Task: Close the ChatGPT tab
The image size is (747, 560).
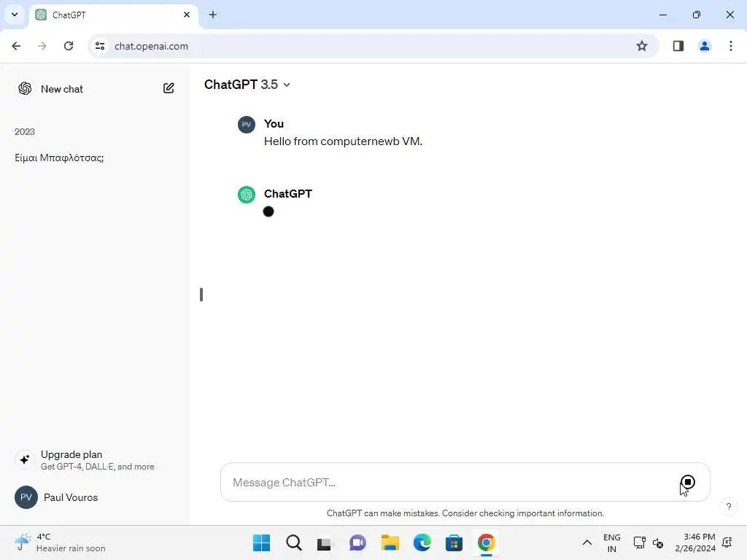Action: [187, 15]
